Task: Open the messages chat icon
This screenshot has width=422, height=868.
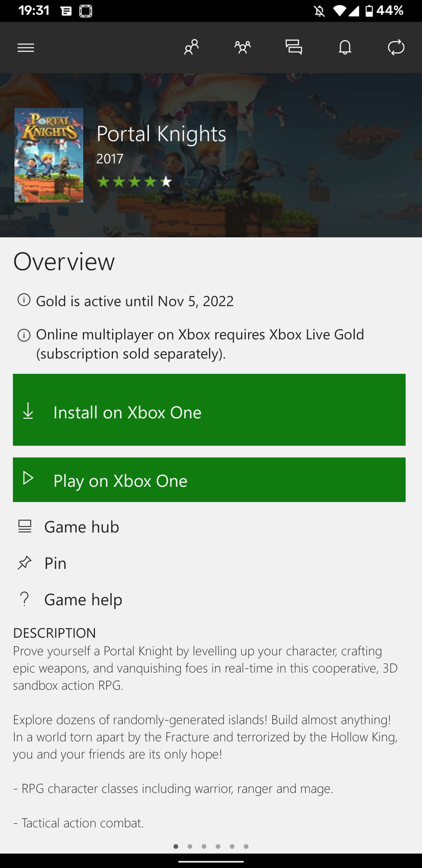Action: (294, 48)
